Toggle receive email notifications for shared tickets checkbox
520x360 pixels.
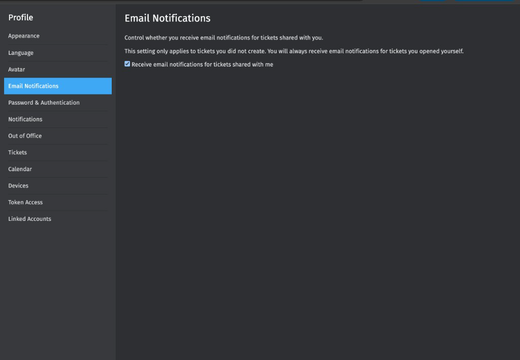pyautogui.click(x=127, y=64)
